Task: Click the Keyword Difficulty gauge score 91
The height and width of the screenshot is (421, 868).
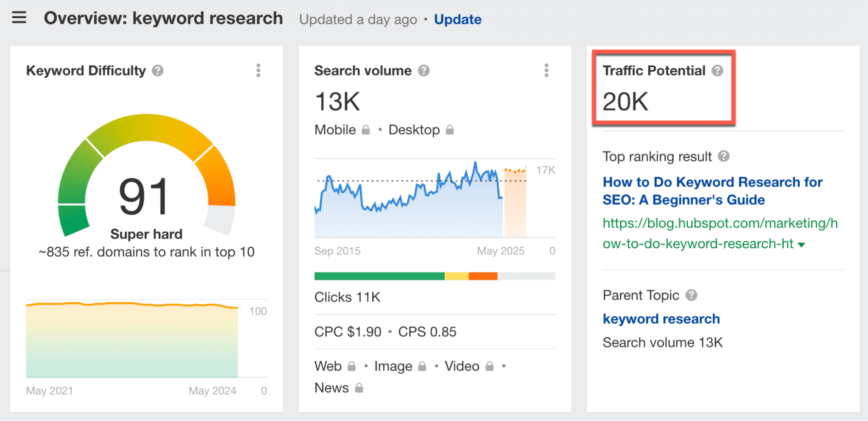Action: tap(143, 197)
